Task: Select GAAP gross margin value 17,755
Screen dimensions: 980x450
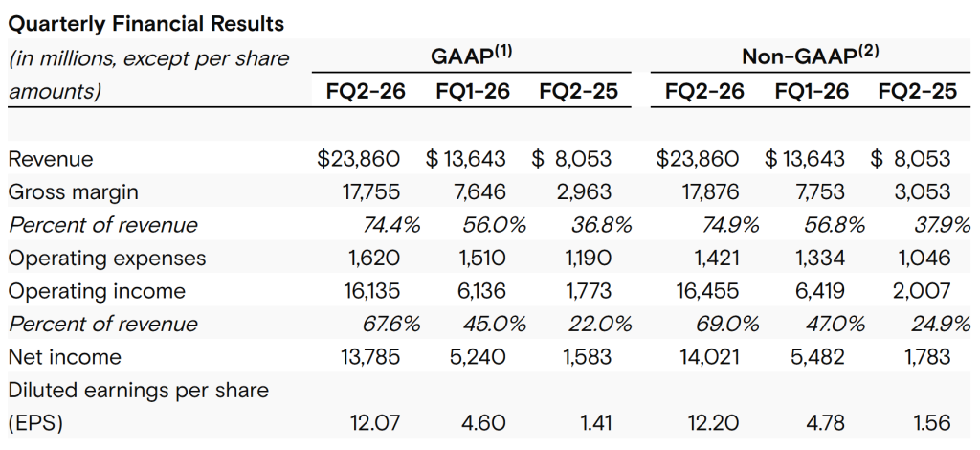Action: click(x=370, y=191)
